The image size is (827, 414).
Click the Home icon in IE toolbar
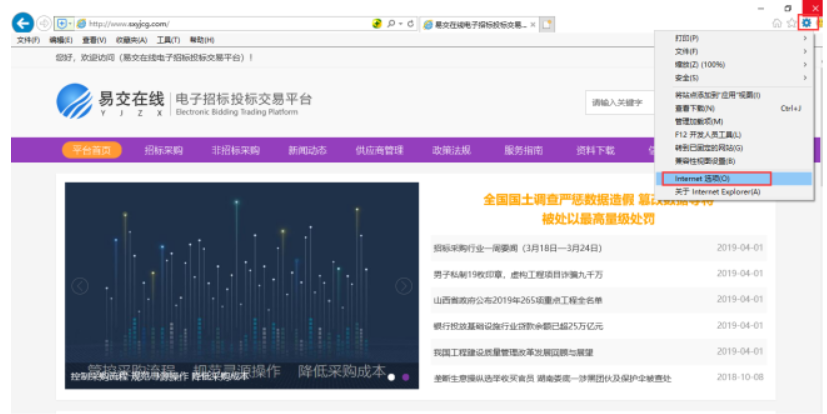click(777, 23)
